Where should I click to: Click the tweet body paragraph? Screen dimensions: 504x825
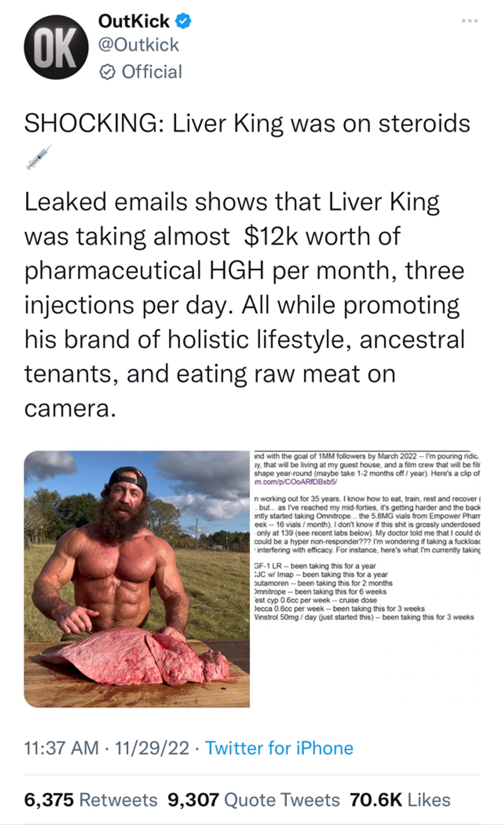point(245,305)
